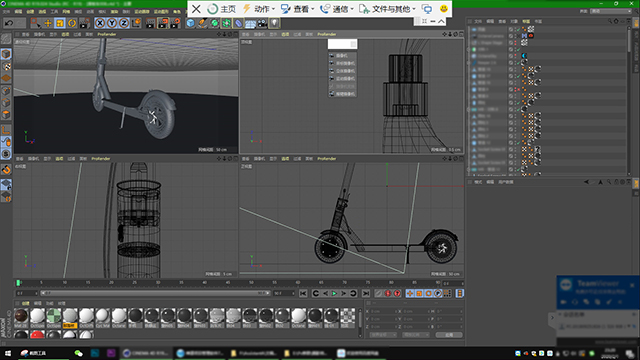This screenshot has width=640, height=360.
Task: Open 摄像机 menu in bottom-right viewport
Action: pos(259,159)
